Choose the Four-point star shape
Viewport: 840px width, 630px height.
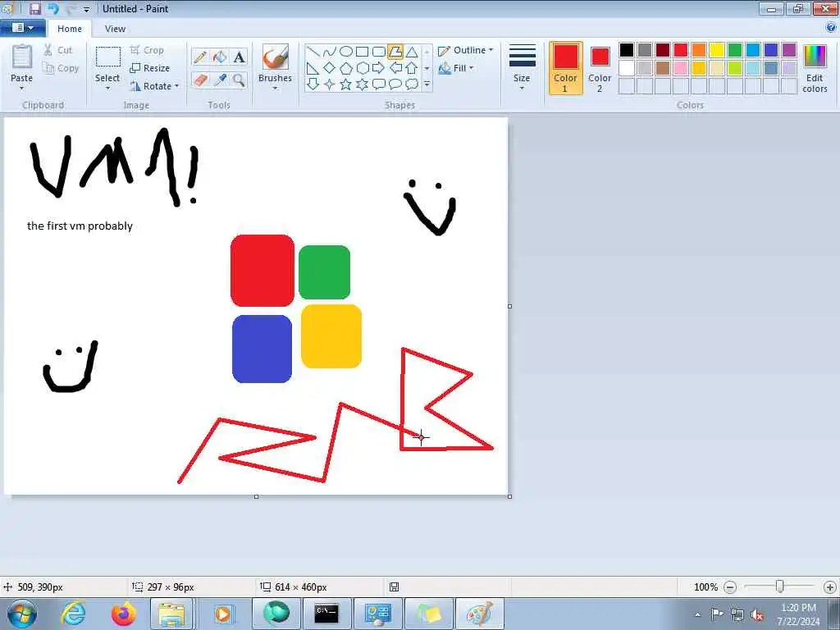pos(330,84)
